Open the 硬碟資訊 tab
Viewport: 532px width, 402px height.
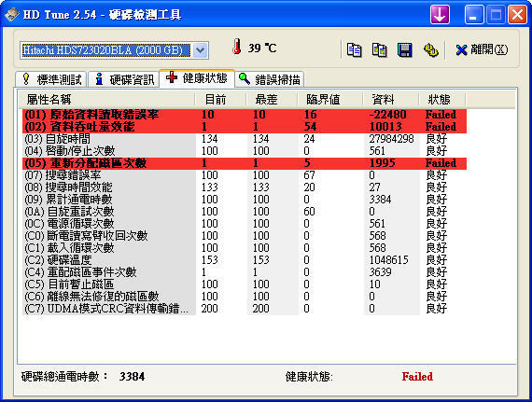point(124,79)
